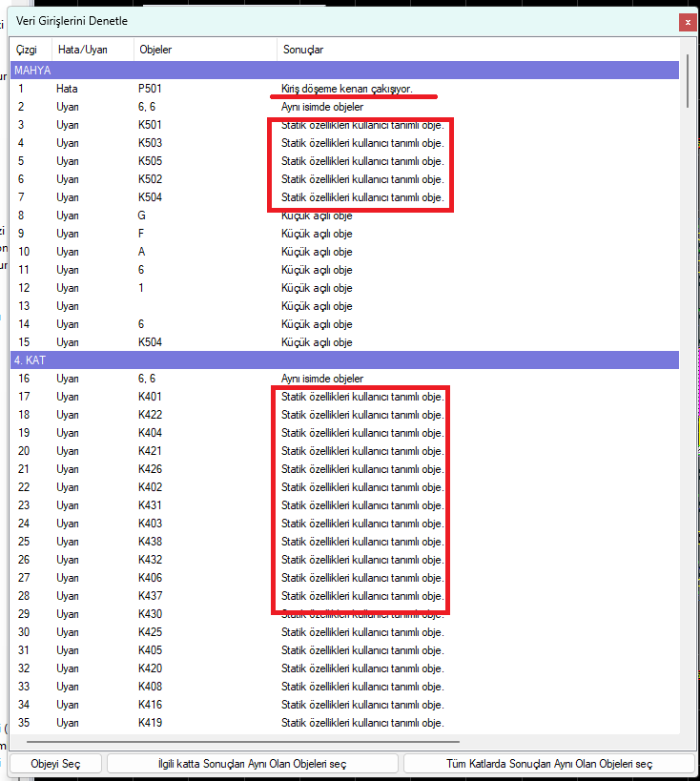Select row 10 object A
The height and width of the screenshot is (781, 700).
point(345,252)
